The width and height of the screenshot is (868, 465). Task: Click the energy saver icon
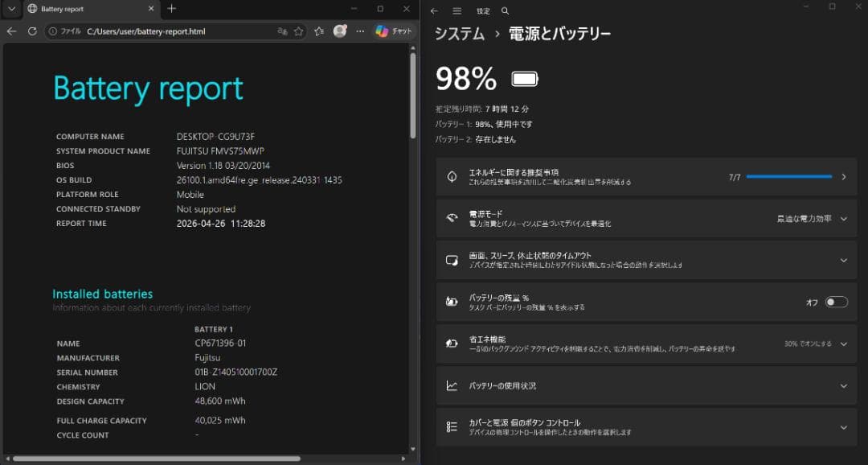(452, 344)
